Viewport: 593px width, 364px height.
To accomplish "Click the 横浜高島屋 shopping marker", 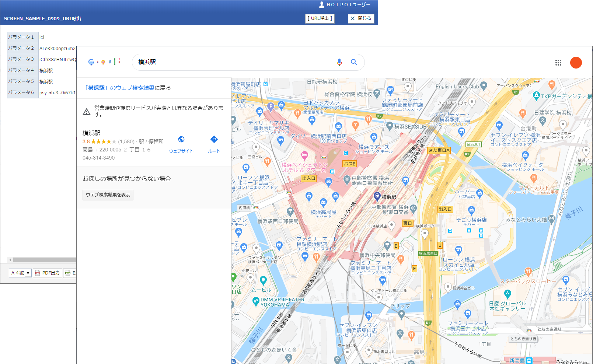I will 323,202.
